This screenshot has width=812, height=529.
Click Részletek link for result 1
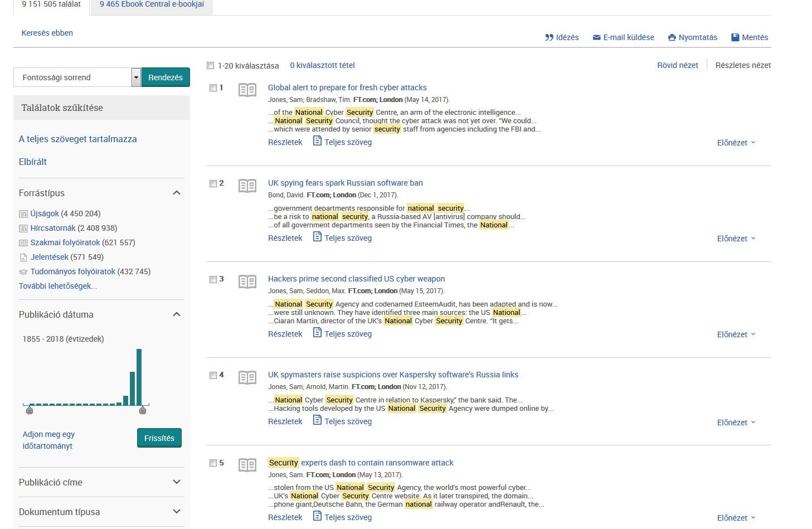click(x=285, y=142)
